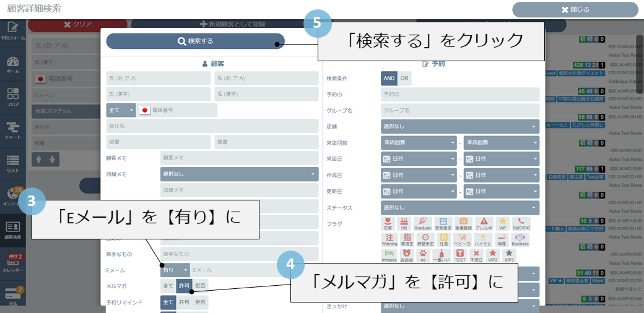
Task: Open the Eメール 有り dropdown
Action: tap(175, 270)
